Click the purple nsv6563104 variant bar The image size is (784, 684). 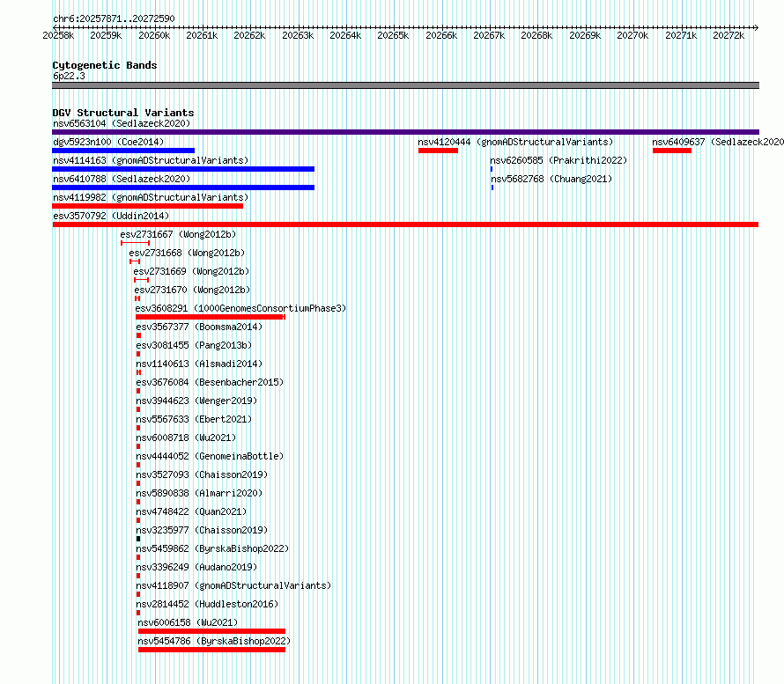coord(405,132)
